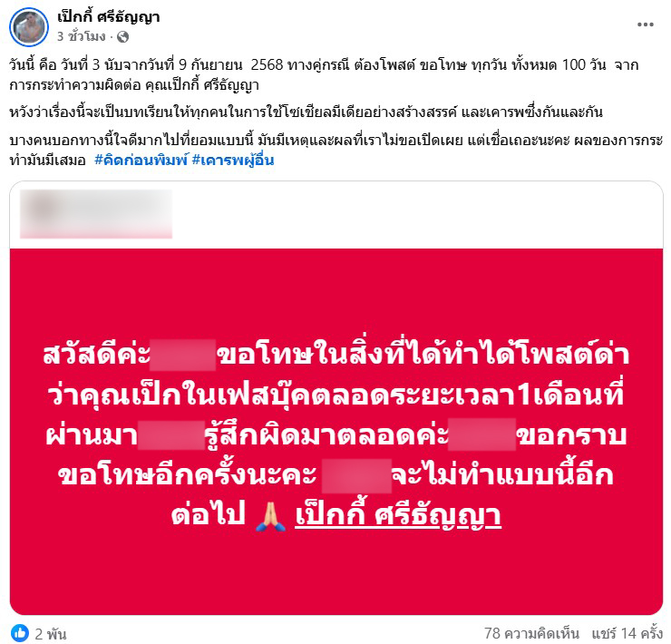Viewport: 671px width, 644px height.
Task: Click the apology text สวัสดีค่ะ line
Action: coord(335,355)
